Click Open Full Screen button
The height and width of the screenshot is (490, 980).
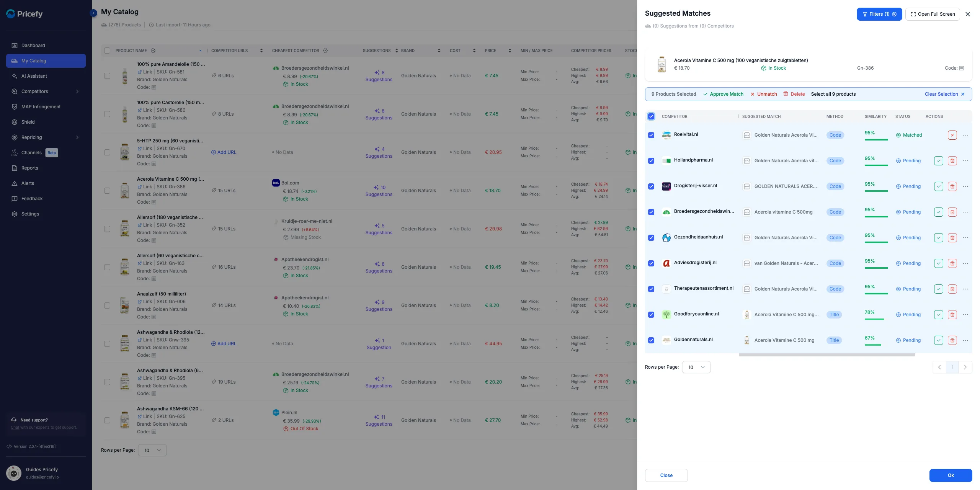[933, 14]
